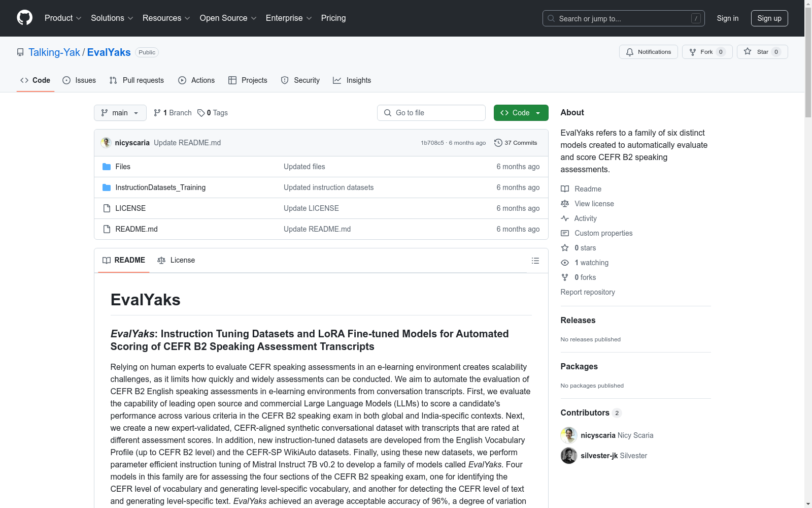Click the commit history clock icon
Screen dimensions: 812x508
(x=498, y=143)
